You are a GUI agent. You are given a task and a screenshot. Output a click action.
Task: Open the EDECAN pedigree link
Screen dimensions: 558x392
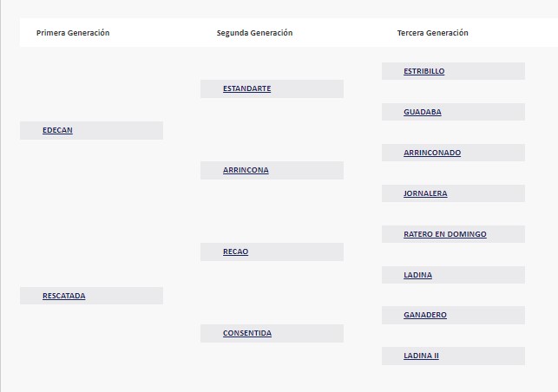tap(57, 130)
